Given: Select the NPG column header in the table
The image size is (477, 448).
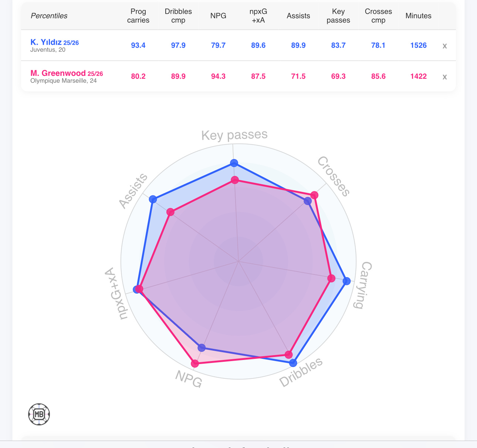Looking at the screenshot, I should (218, 16).
